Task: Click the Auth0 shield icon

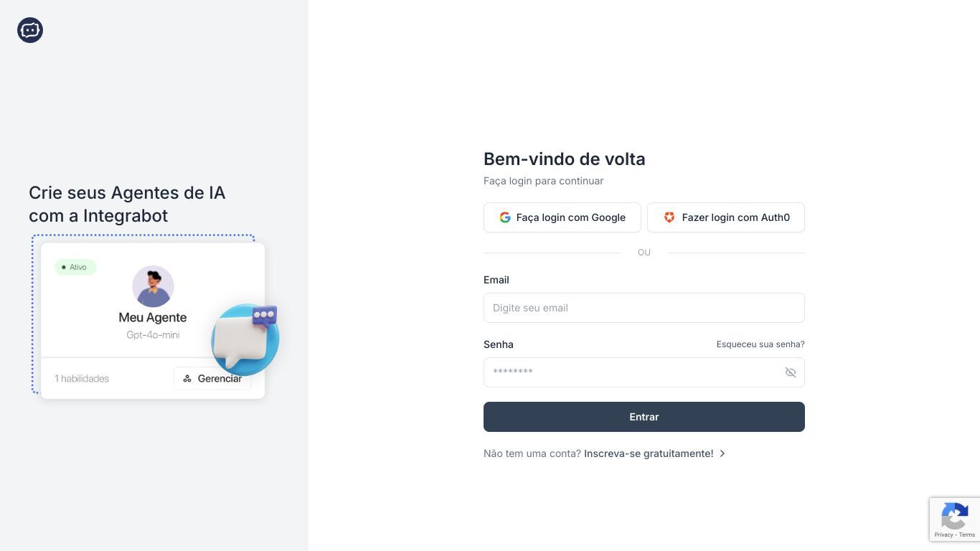Action: (x=669, y=217)
